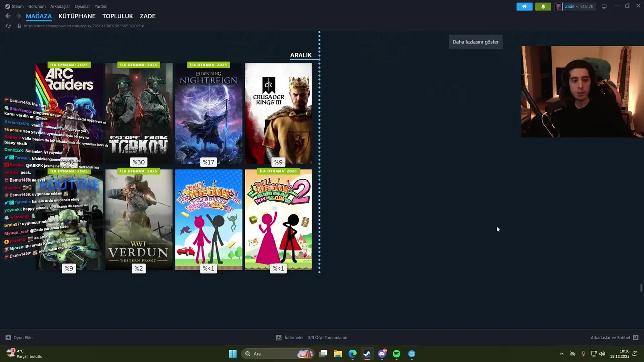Image resolution: width=644 pixels, height=362 pixels.
Task: Open Arkadaşlar ve Sohbet panel
Action: (x=614, y=338)
